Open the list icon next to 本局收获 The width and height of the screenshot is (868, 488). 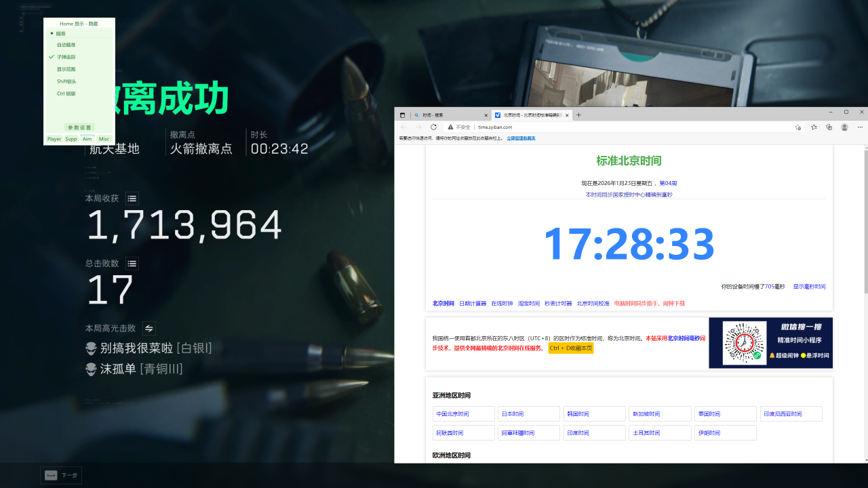[x=131, y=199]
